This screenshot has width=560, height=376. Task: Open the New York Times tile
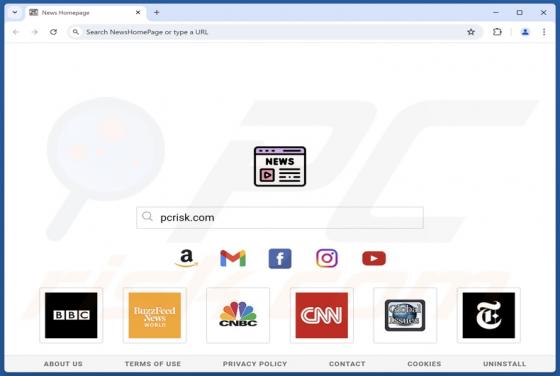[489, 315]
